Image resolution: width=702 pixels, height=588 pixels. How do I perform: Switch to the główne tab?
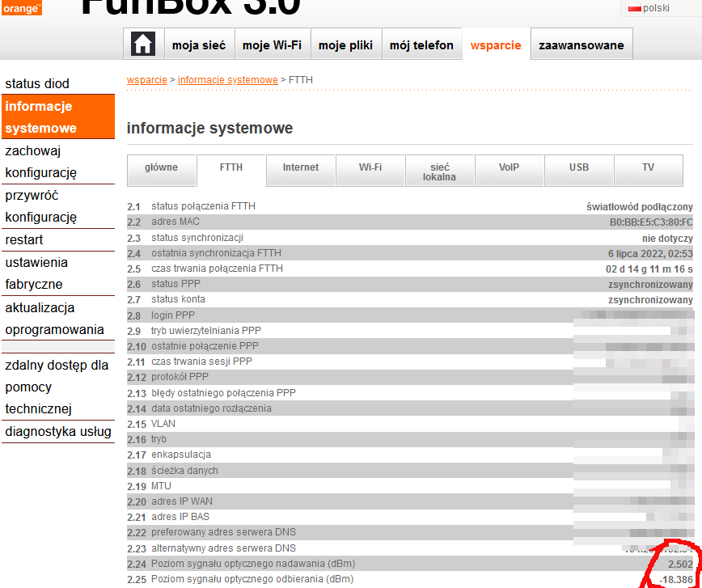click(161, 168)
